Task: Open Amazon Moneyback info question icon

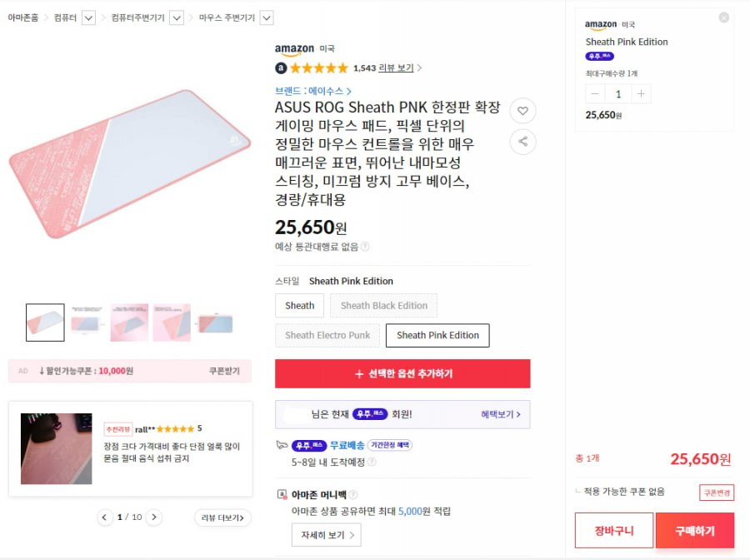Action: click(x=353, y=494)
